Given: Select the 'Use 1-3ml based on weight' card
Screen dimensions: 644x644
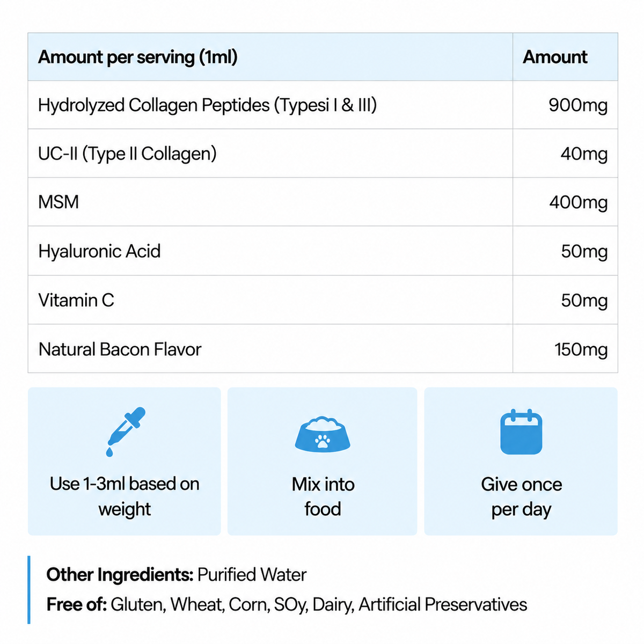Looking at the screenshot, I should coord(125,461).
